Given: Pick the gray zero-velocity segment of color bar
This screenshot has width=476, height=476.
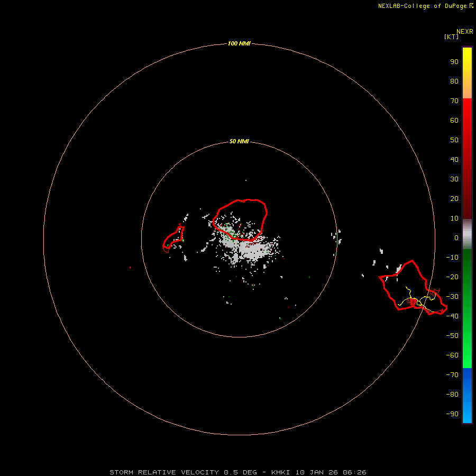Looking at the screenshot, I should click(x=467, y=234).
